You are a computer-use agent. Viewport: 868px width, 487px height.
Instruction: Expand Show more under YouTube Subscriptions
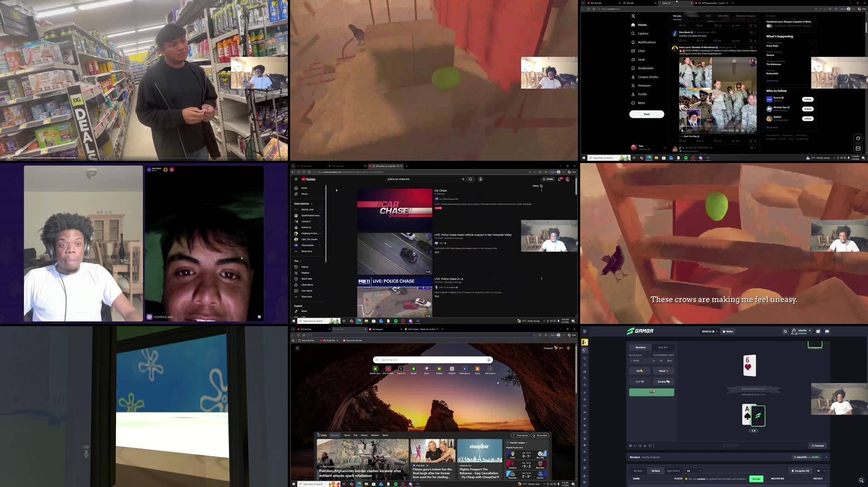point(305,251)
